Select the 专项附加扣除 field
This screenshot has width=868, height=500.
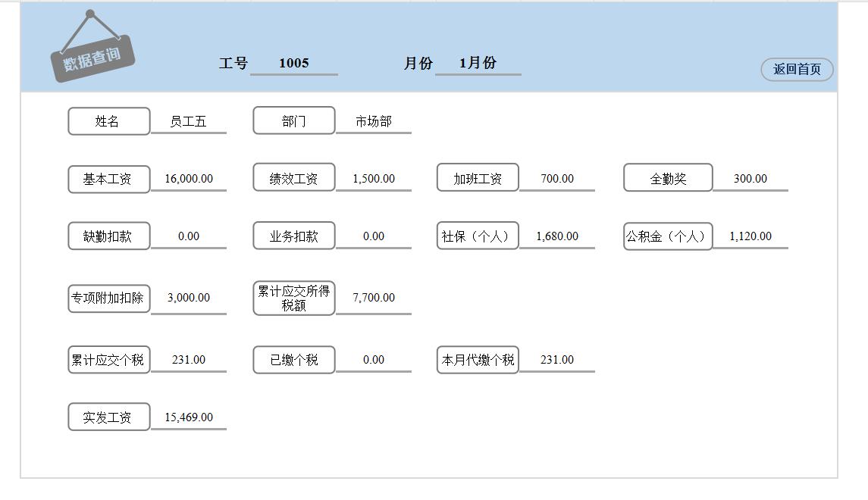coord(108,298)
